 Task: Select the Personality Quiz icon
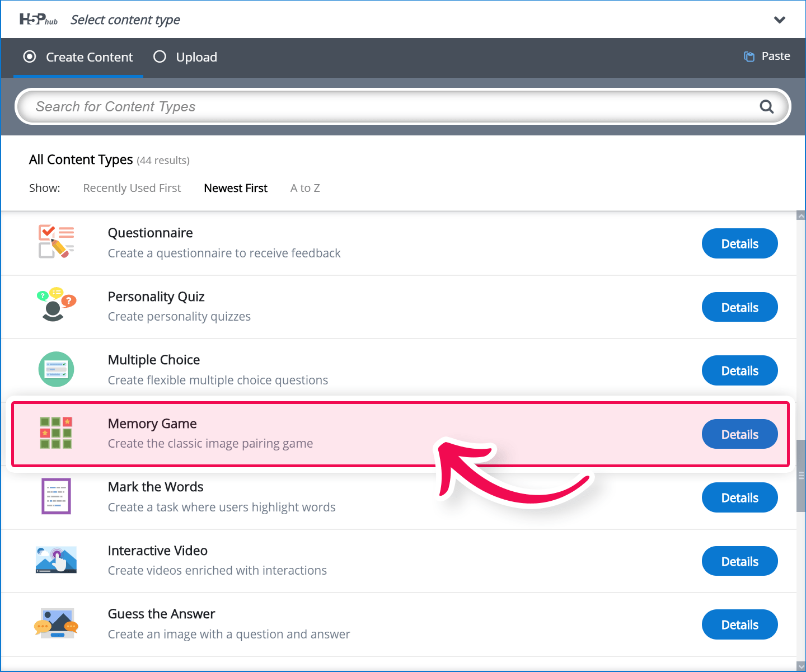pyautogui.click(x=56, y=305)
